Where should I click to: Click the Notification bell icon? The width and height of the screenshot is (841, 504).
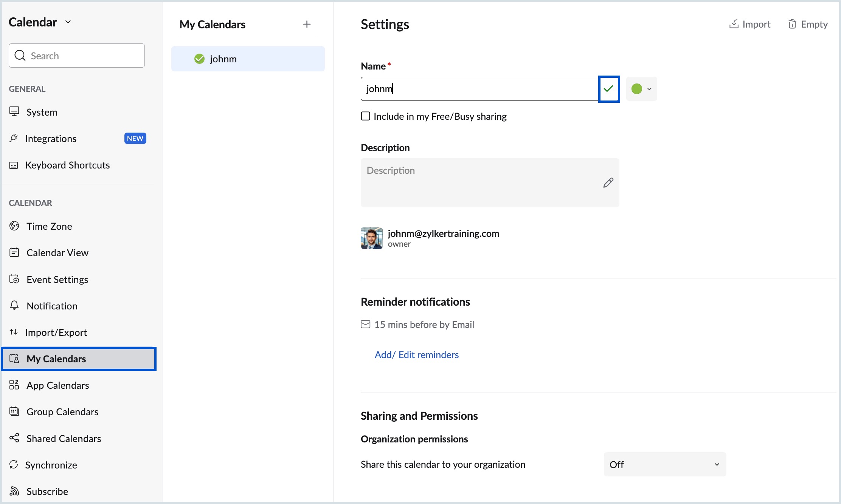pos(14,306)
